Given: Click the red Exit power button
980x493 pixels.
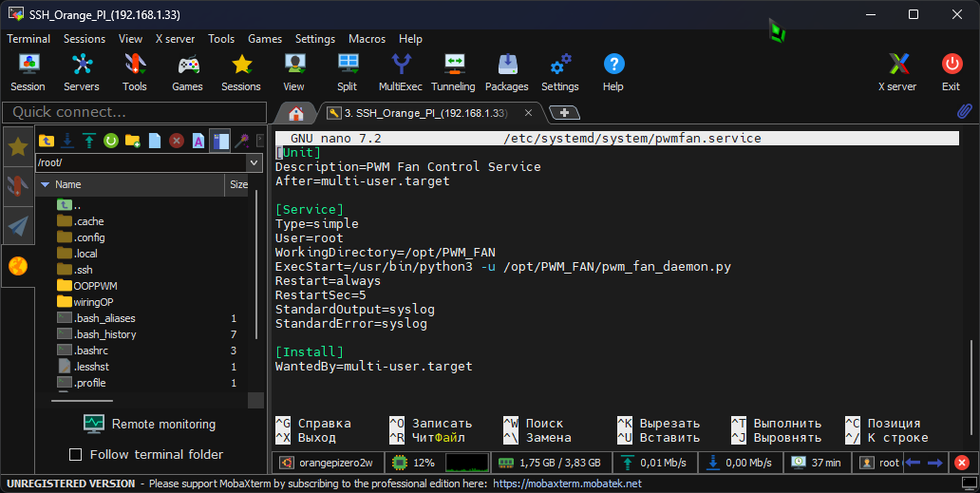Looking at the screenshot, I should (x=952, y=72).
